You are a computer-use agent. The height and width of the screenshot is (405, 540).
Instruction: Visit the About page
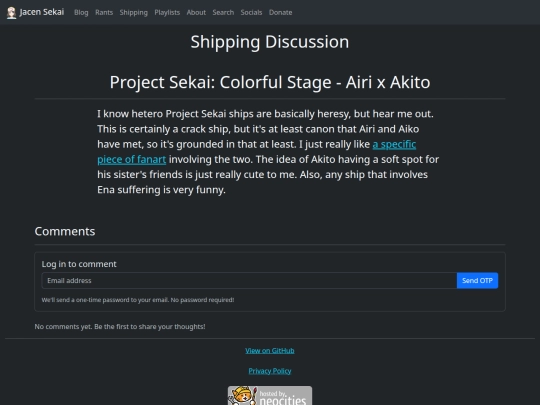(196, 12)
